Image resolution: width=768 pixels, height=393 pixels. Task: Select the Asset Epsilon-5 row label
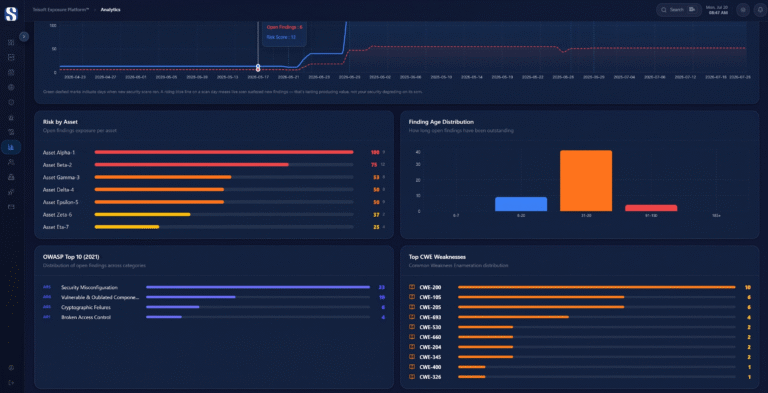60,202
